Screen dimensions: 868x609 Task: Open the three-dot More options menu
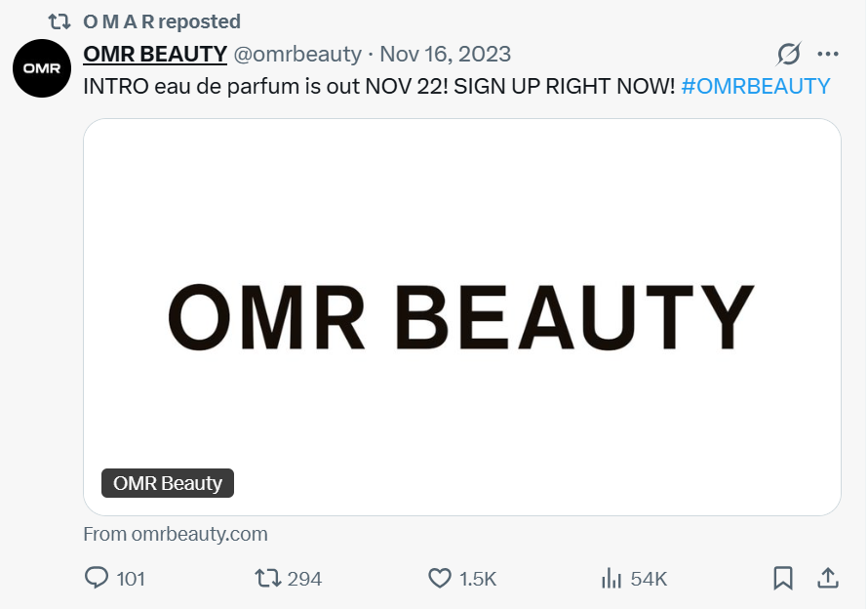827,54
